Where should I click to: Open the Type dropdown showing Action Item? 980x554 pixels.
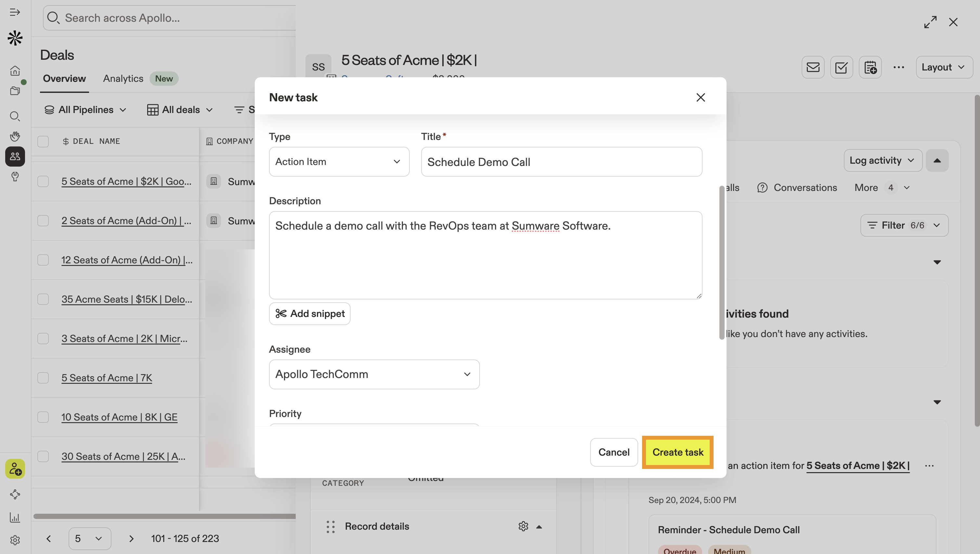339,162
